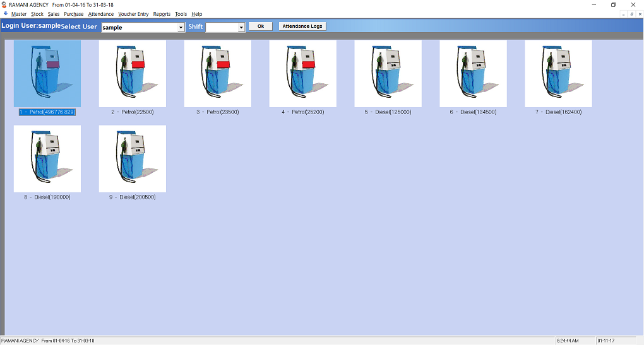Open the Master menu
This screenshot has height=345, width=644.
(x=19, y=14)
